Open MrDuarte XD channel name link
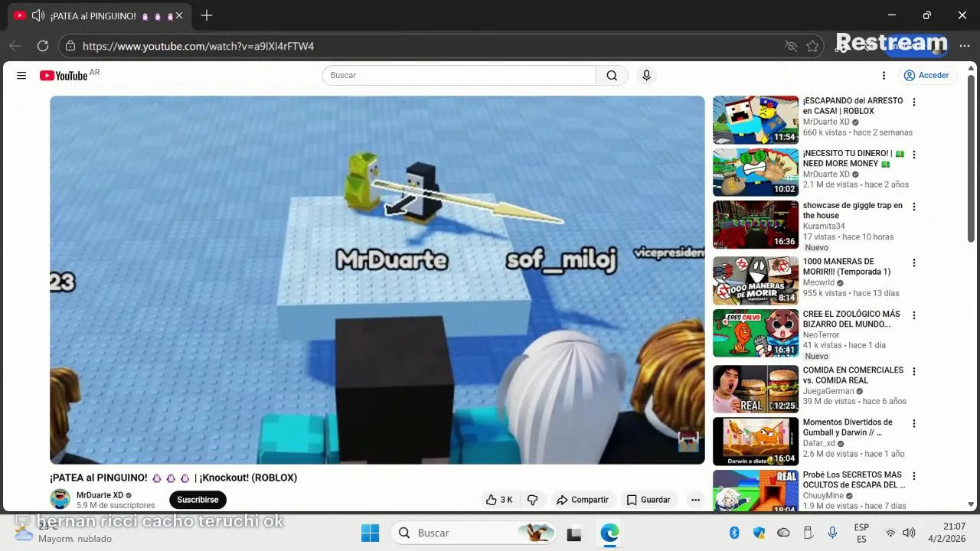This screenshot has height=551, width=980. pyautogui.click(x=100, y=495)
